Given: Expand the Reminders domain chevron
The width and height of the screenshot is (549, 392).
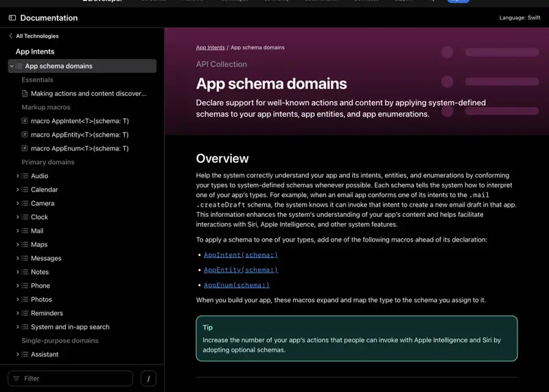Looking at the screenshot, I should coord(18,313).
